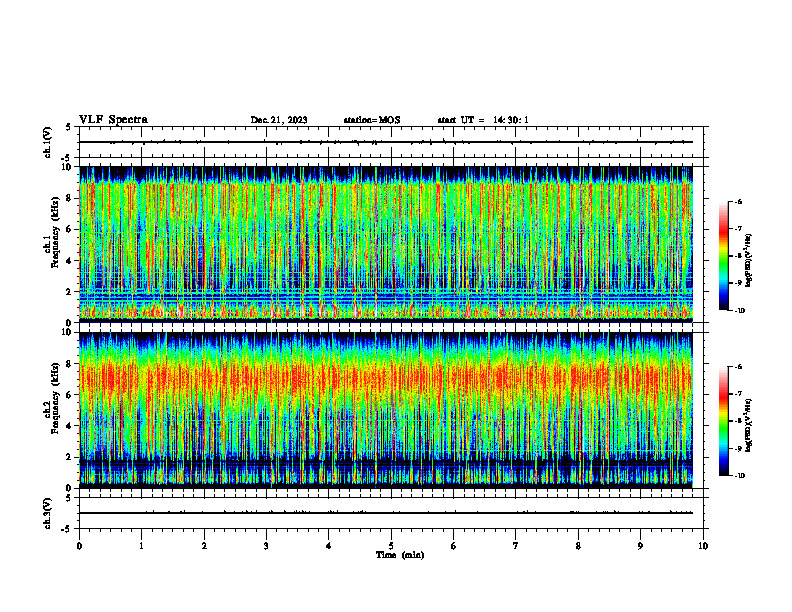Screen dimensions: 792x612
Task: Click the "1" tick on the time axis
Action: click(141, 546)
